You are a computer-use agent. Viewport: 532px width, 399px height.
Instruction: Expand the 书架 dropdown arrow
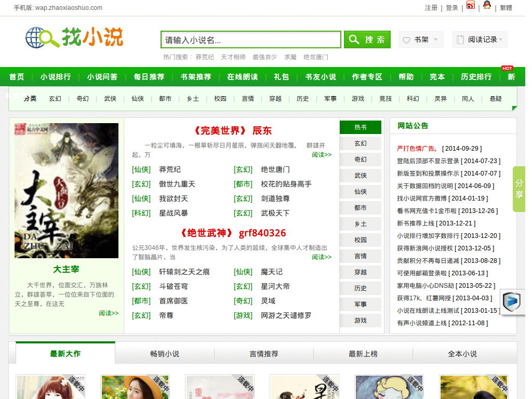(x=436, y=39)
